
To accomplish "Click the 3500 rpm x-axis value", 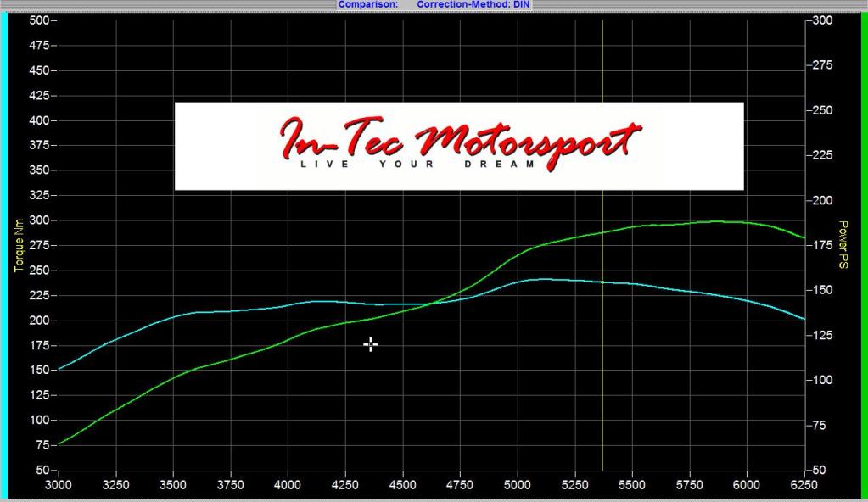I will (x=173, y=485).
